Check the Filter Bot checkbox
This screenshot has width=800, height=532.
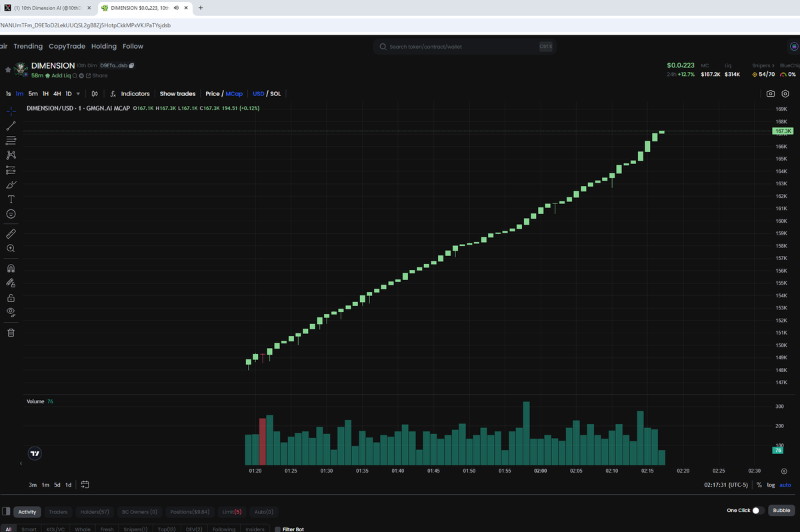click(277, 529)
